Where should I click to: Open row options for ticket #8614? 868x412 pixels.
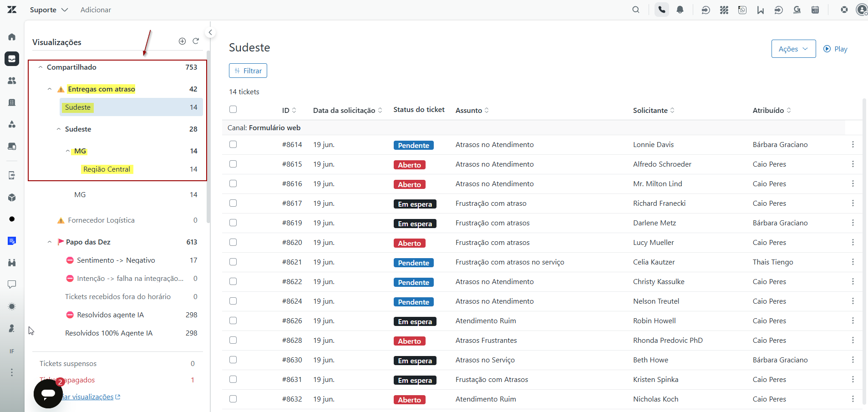pyautogui.click(x=853, y=144)
